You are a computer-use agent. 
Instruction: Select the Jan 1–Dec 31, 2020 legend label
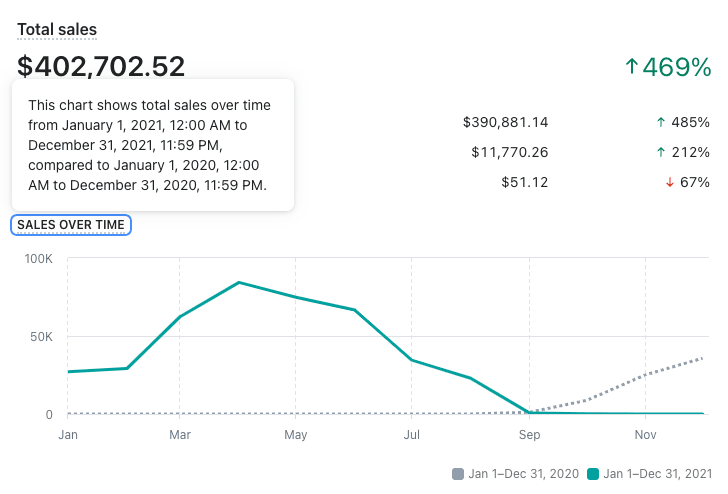click(523, 474)
